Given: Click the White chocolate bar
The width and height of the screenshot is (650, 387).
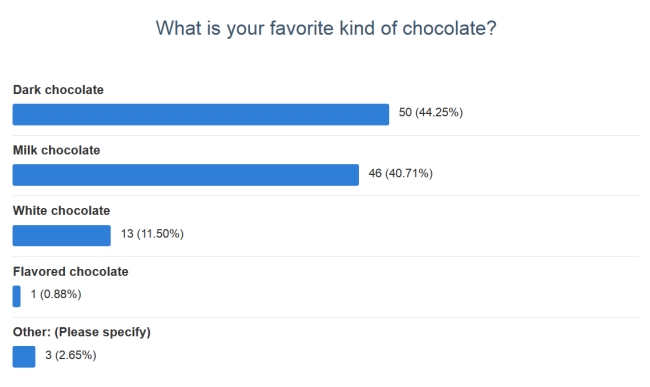Looking at the screenshot, I should [62, 235].
